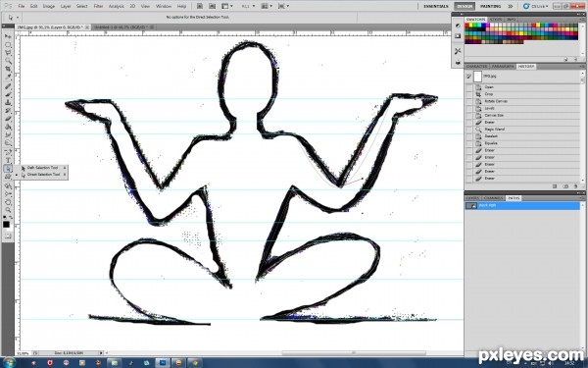Select the Clone Stamp tool
The image size is (588, 368).
pyautogui.click(x=8, y=102)
